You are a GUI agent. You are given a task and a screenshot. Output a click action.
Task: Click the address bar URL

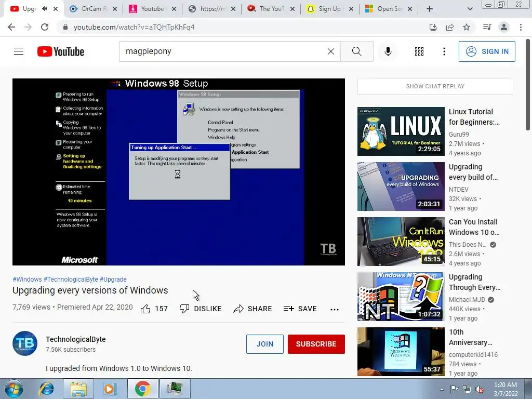[x=134, y=27]
